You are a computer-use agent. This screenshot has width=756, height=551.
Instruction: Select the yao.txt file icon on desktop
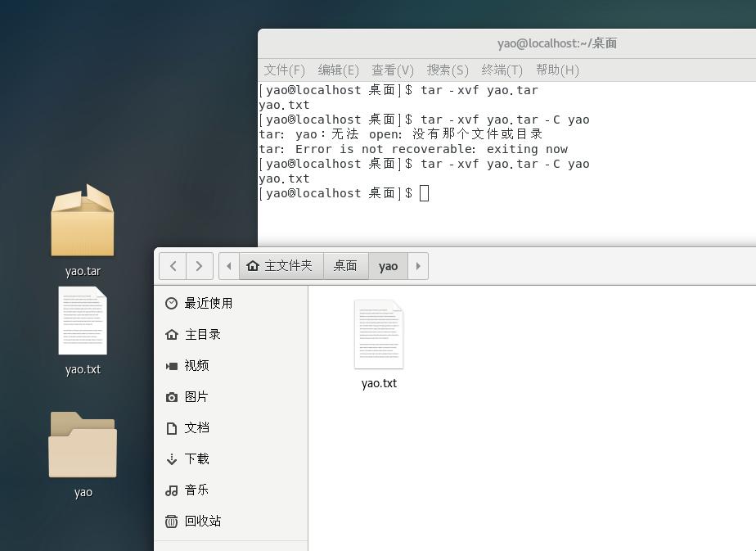click(83, 320)
